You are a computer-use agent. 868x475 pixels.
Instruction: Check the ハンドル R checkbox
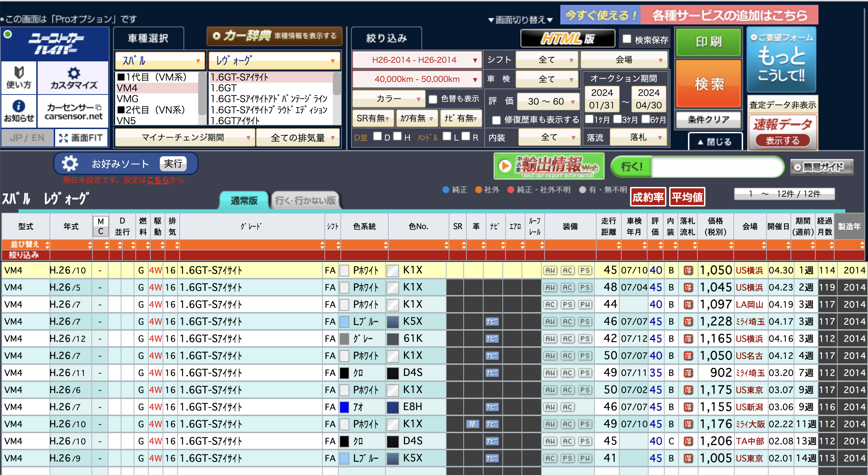pyautogui.click(x=466, y=136)
